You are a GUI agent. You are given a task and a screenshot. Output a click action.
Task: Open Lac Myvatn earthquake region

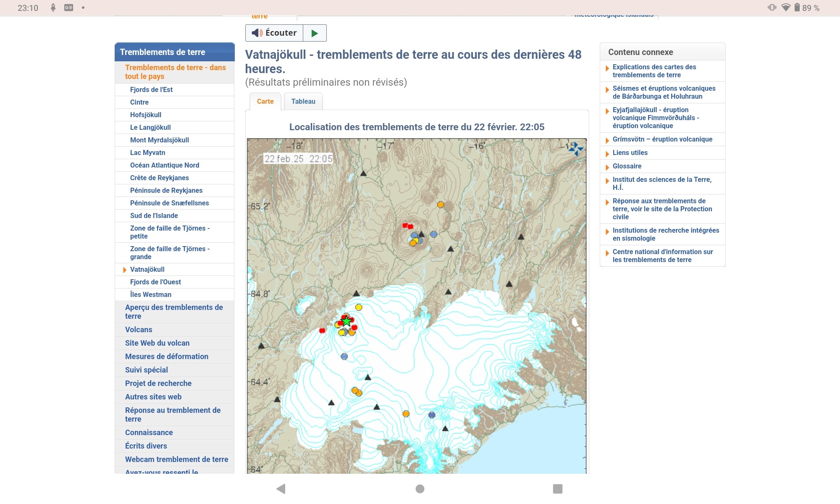pyautogui.click(x=147, y=152)
